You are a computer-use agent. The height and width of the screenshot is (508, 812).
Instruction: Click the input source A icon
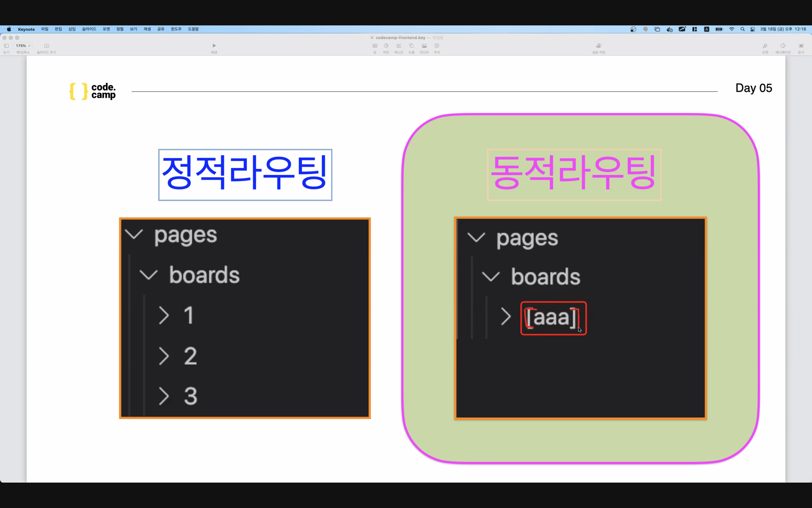707,29
